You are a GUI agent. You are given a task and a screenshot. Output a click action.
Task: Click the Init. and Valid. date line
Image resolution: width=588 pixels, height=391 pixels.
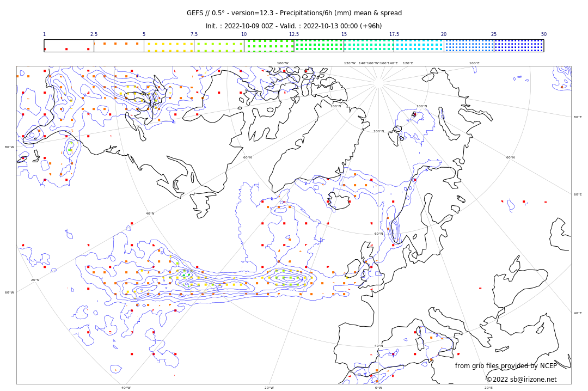294,26
